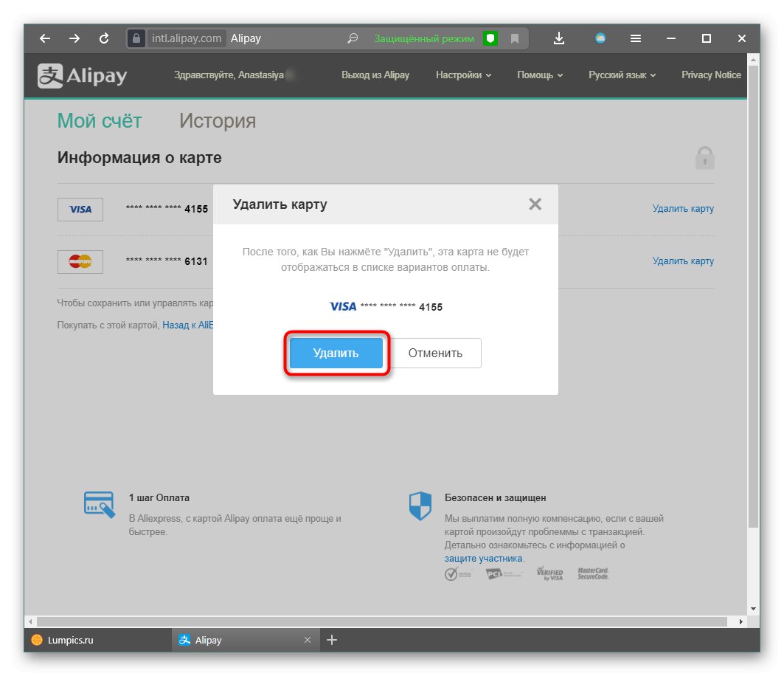
Task: Click the Отменить button
Action: (x=435, y=353)
